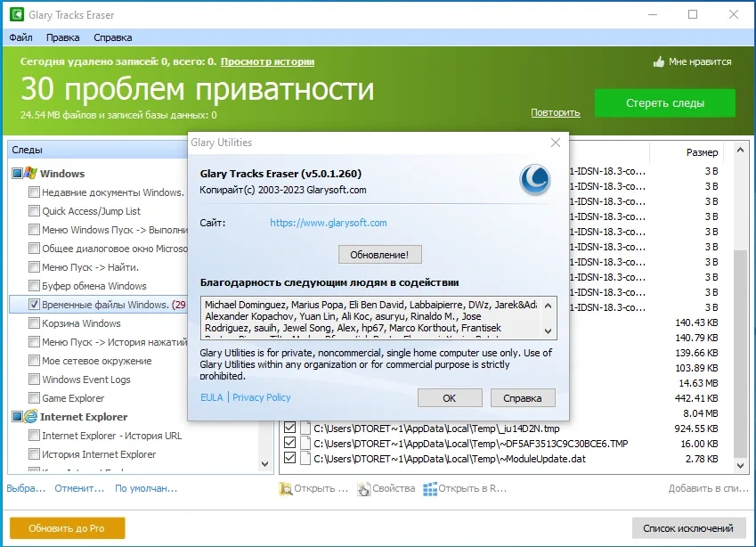Click the Glary crescent logo in dialog
The height and width of the screenshot is (547, 756).
click(x=535, y=179)
